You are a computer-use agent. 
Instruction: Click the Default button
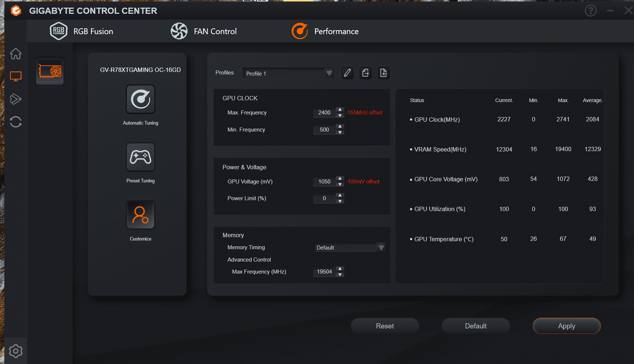[476, 326]
